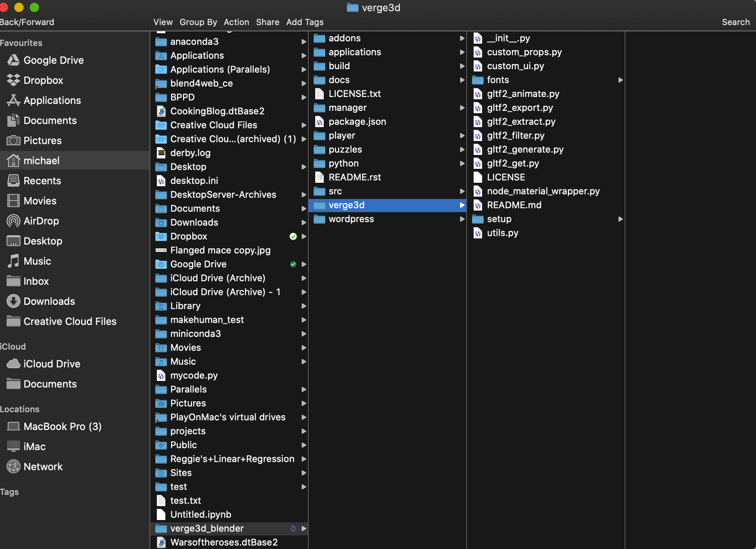Select the 'verge3d' highlighted folder
Image resolution: width=756 pixels, height=549 pixels.
point(387,205)
